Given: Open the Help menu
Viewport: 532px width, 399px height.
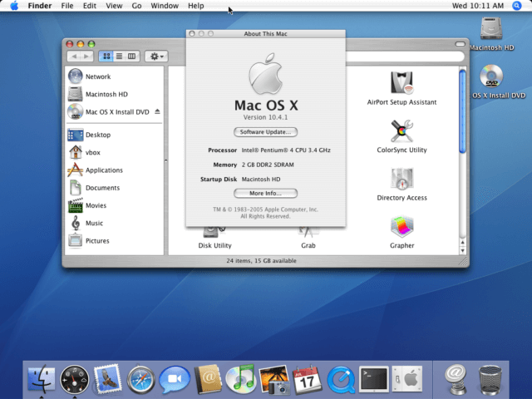Looking at the screenshot, I should [196, 6].
